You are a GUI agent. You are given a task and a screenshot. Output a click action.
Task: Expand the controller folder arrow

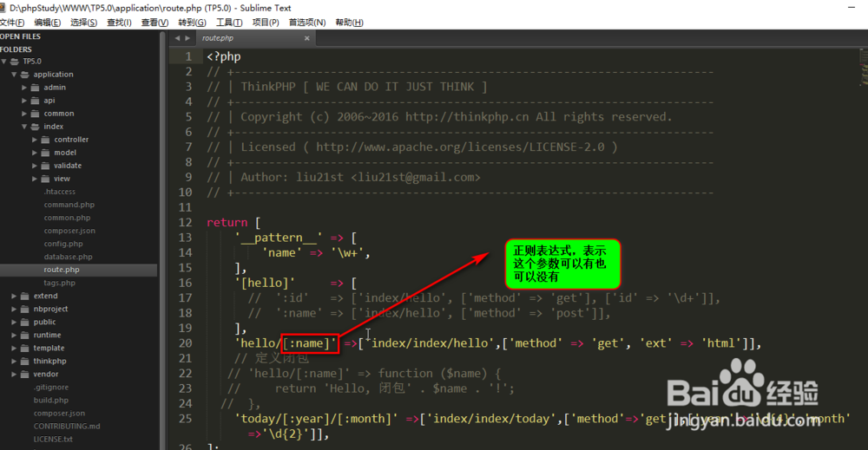[x=35, y=140]
